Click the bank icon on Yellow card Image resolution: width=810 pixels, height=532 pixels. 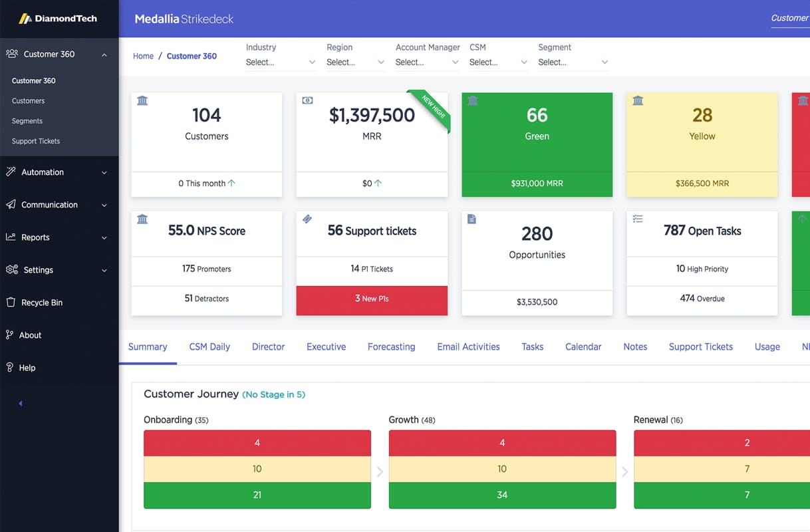(x=638, y=100)
